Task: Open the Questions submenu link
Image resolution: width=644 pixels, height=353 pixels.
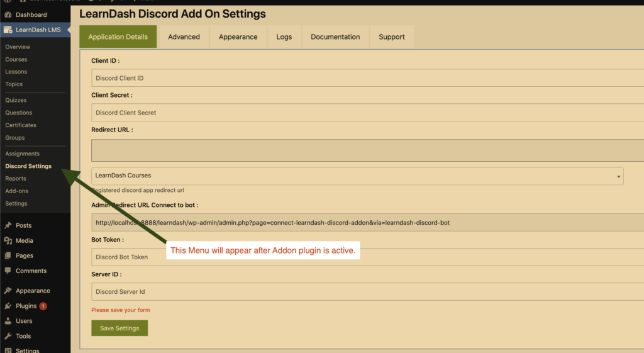Action: click(x=18, y=112)
